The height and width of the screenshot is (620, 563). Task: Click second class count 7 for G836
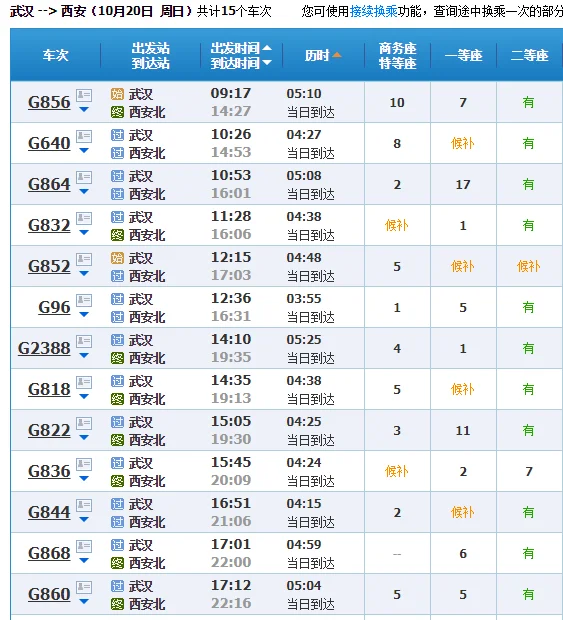529,471
